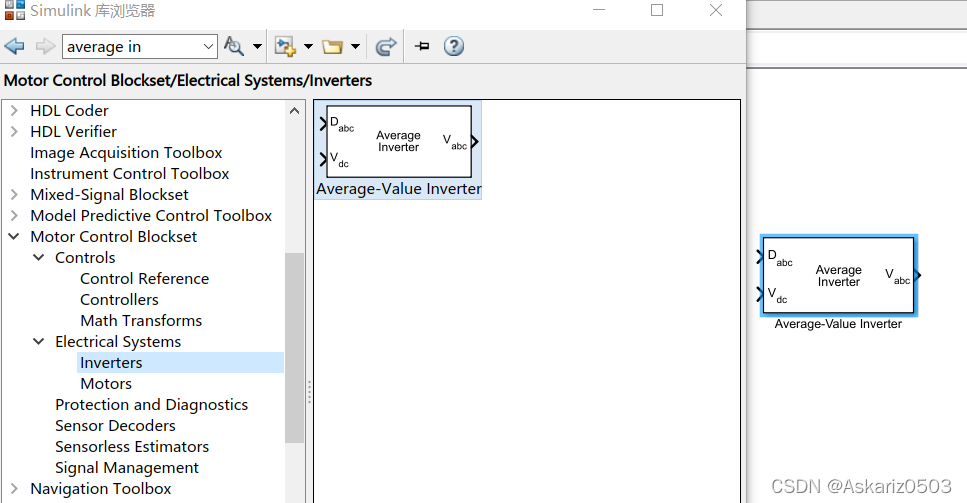Image resolution: width=967 pixels, height=503 pixels.
Task: Select Sensor Decoders library
Action: pyautogui.click(x=115, y=425)
